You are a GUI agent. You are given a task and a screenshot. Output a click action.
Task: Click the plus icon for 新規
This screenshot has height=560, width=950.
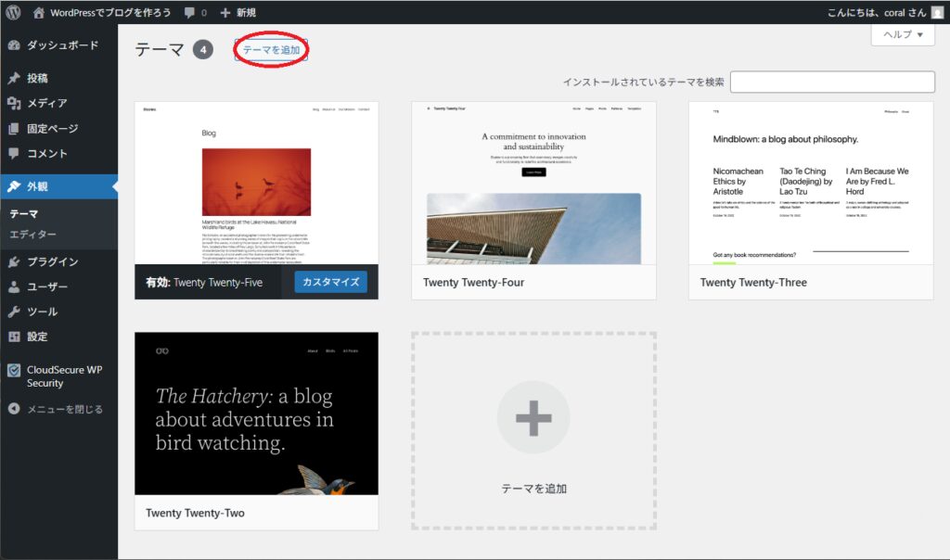225,13
